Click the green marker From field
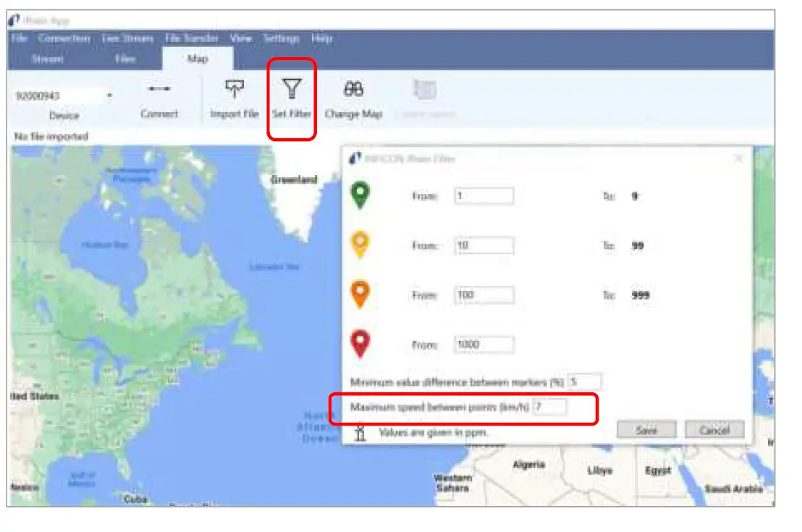This screenshot has width=802, height=532. click(x=484, y=196)
